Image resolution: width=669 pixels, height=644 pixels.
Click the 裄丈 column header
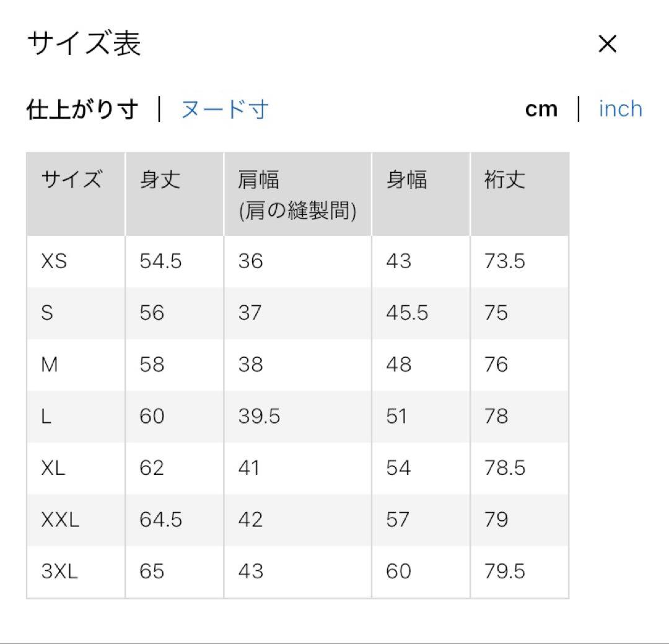[x=520, y=194]
